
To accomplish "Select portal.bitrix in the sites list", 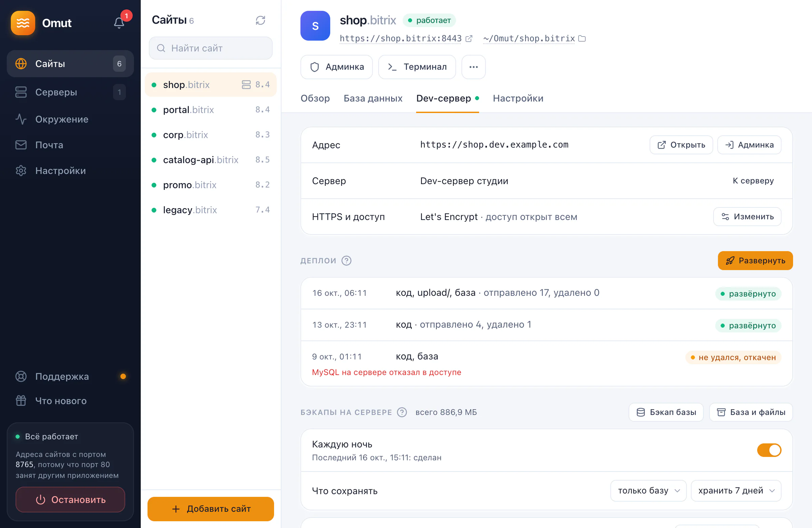I will point(210,110).
